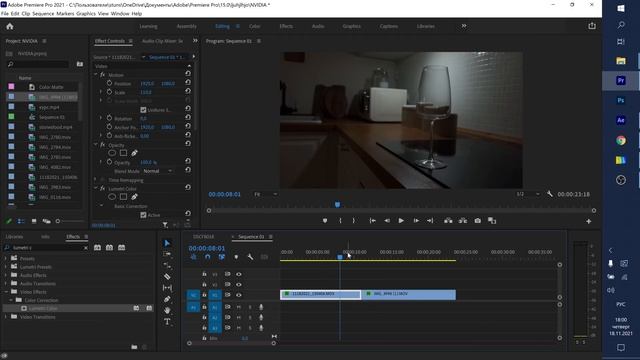Screen dimensions: 640x360
Task: Click the Home icon
Action: tap(10, 26)
